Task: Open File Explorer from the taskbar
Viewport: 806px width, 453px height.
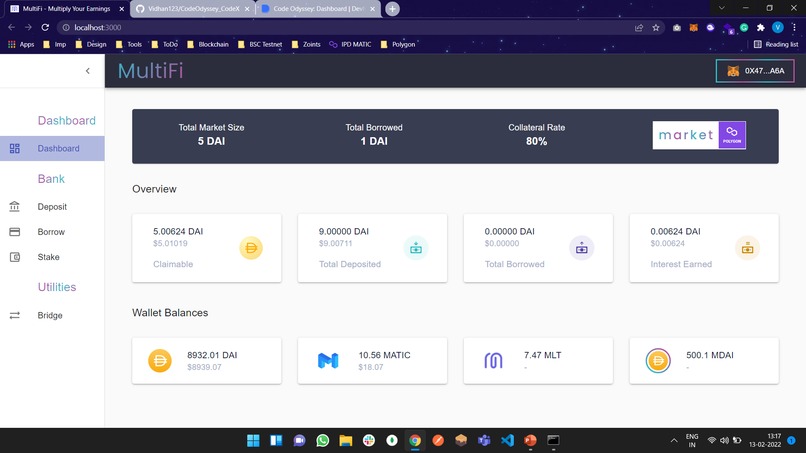Action: pyautogui.click(x=345, y=441)
